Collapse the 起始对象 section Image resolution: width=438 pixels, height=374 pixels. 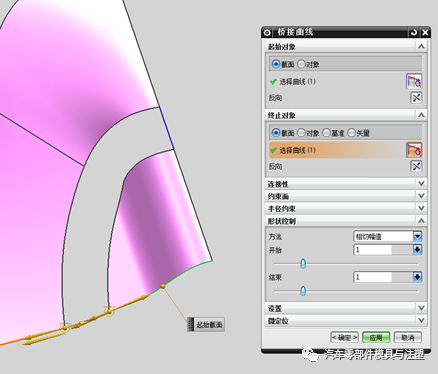(x=421, y=46)
